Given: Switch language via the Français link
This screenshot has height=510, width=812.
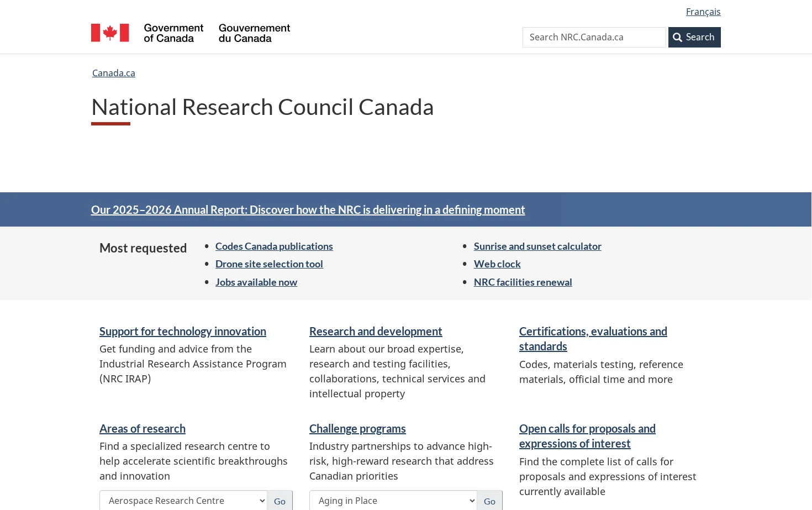Looking at the screenshot, I should [x=703, y=12].
